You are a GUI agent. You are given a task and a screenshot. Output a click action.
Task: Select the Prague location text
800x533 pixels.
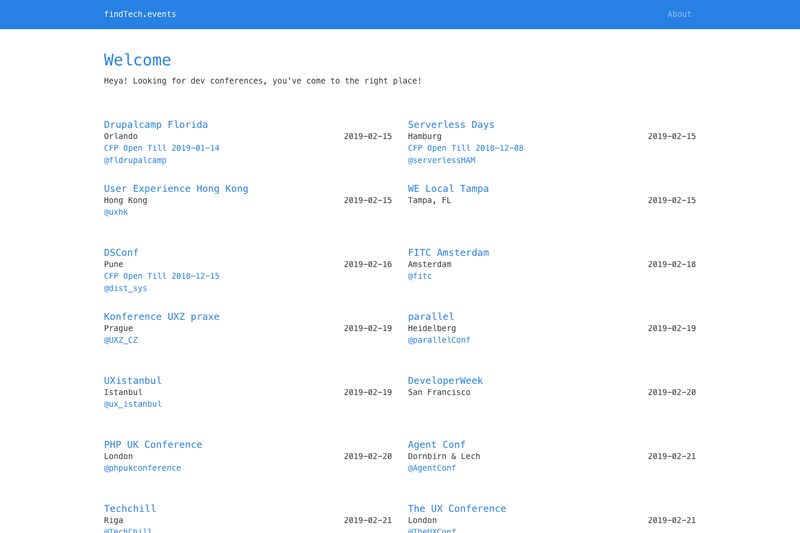pos(118,328)
